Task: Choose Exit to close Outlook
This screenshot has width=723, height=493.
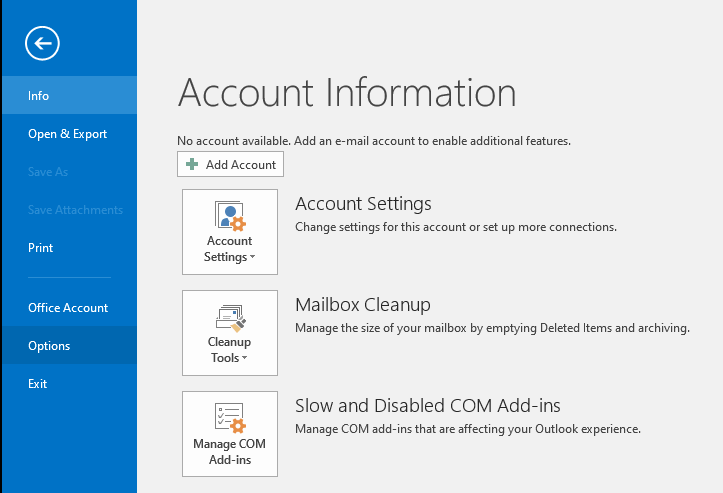Action: tap(38, 384)
